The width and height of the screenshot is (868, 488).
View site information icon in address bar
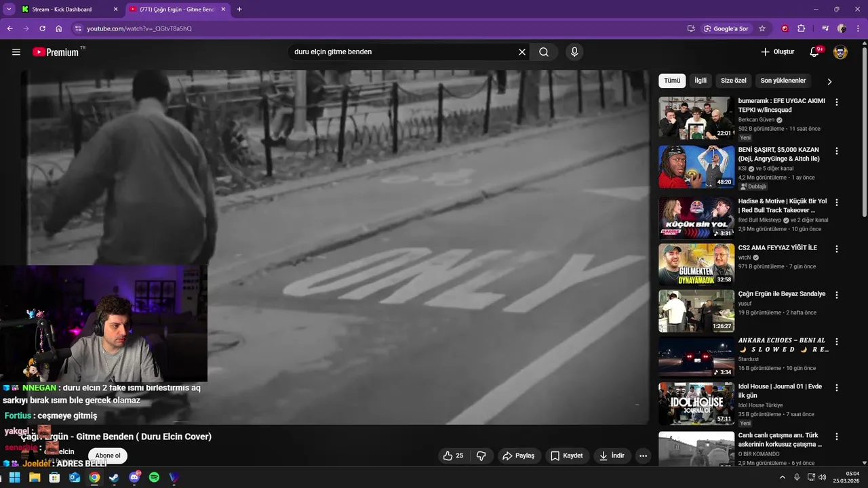[x=78, y=28]
